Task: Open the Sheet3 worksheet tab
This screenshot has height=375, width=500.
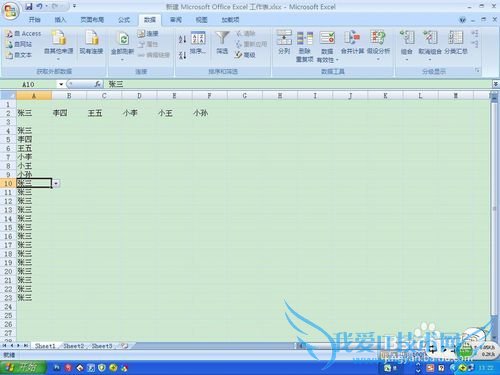Action: [x=102, y=346]
